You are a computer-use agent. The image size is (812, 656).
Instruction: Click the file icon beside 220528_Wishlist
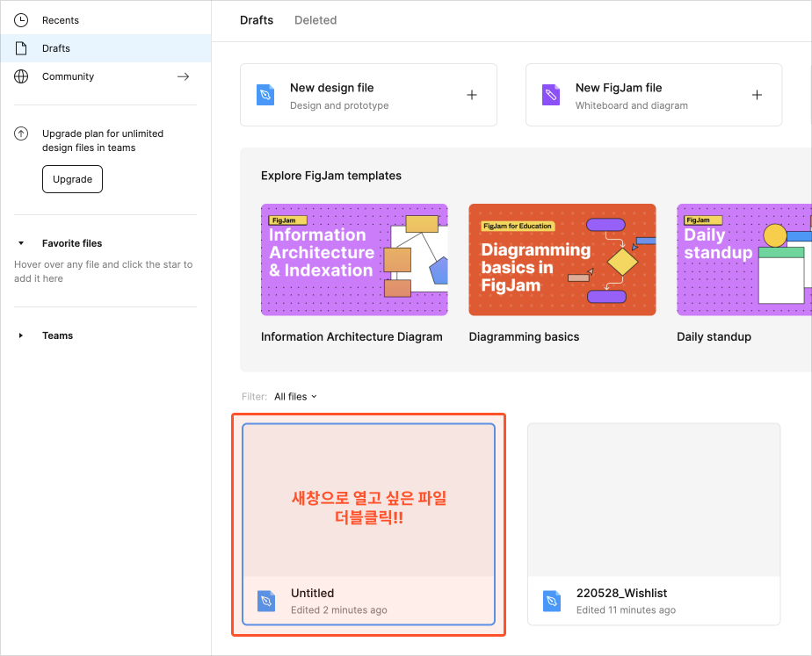click(552, 602)
